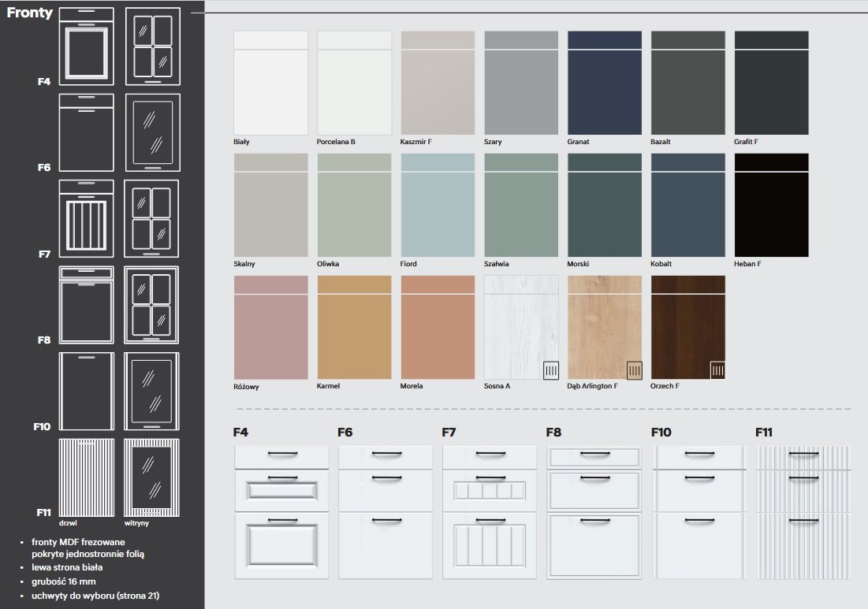Select the Fiord light blue swatch
The width and height of the screenshot is (868, 609).
(438, 205)
